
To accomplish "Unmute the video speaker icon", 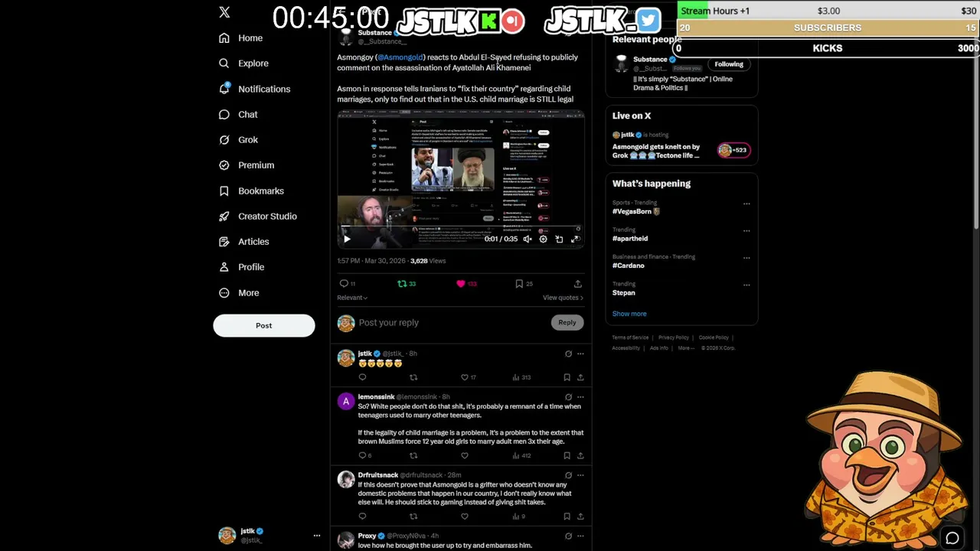I will click(528, 239).
